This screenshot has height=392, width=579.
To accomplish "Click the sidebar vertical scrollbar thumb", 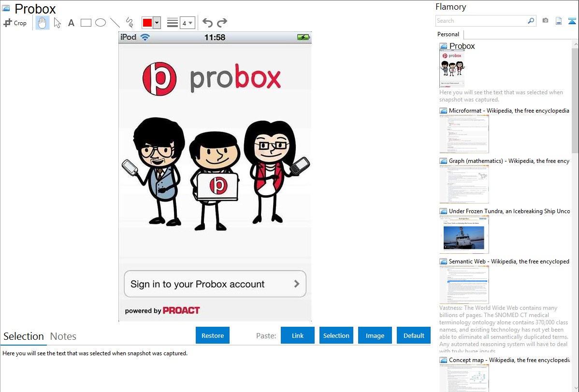I will pos(575,100).
